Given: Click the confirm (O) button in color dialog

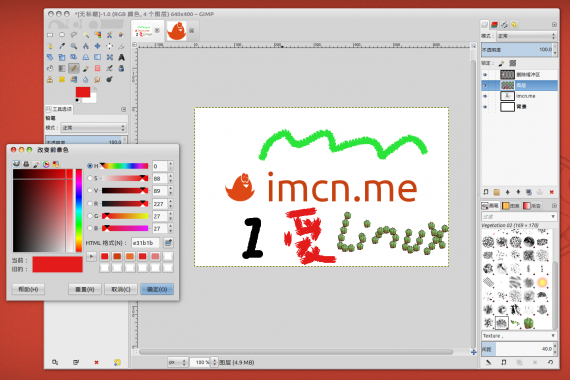Looking at the screenshot, I should click(157, 289).
